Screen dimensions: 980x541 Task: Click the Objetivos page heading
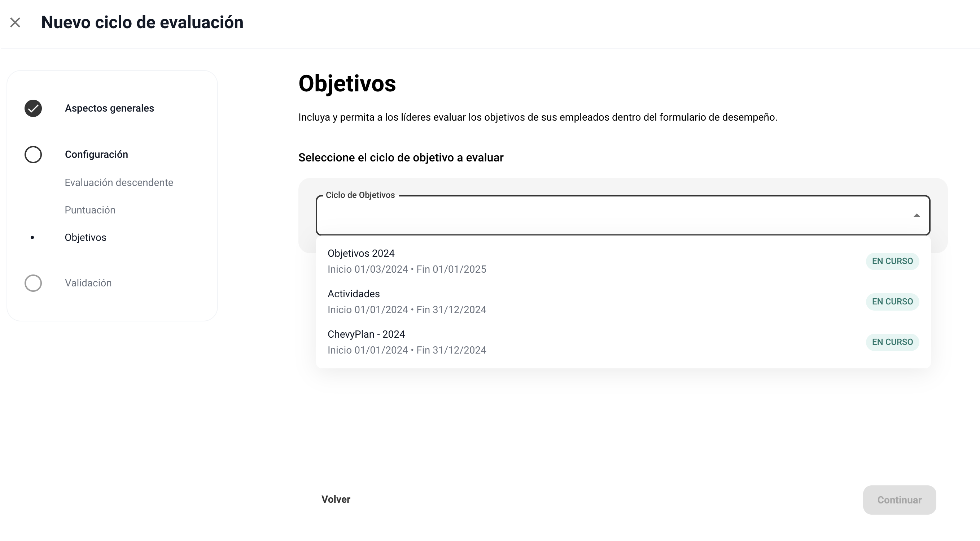pyautogui.click(x=347, y=84)
